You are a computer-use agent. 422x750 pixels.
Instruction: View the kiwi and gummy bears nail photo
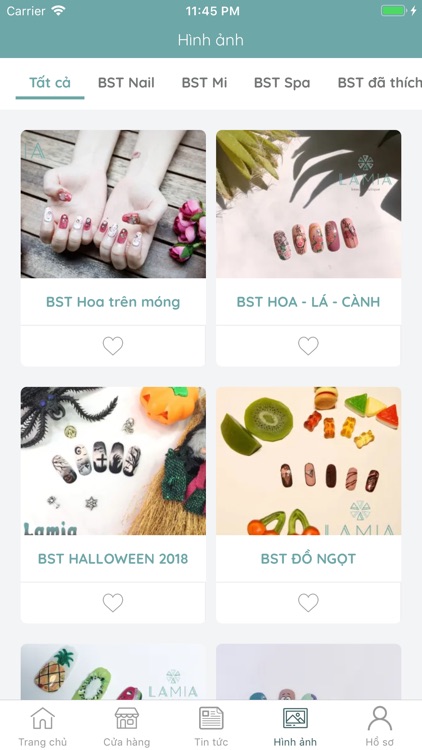click(309, 461)
